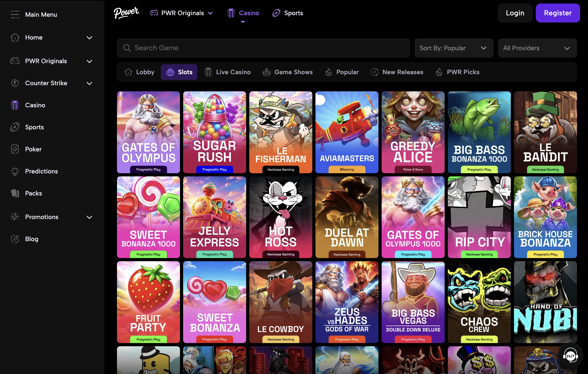Open the Le Bandit game tile
588x374 pixels.
click(545, 132)
